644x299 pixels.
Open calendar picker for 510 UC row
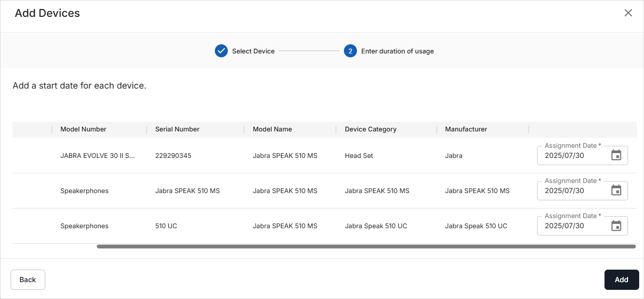(616, 225)
